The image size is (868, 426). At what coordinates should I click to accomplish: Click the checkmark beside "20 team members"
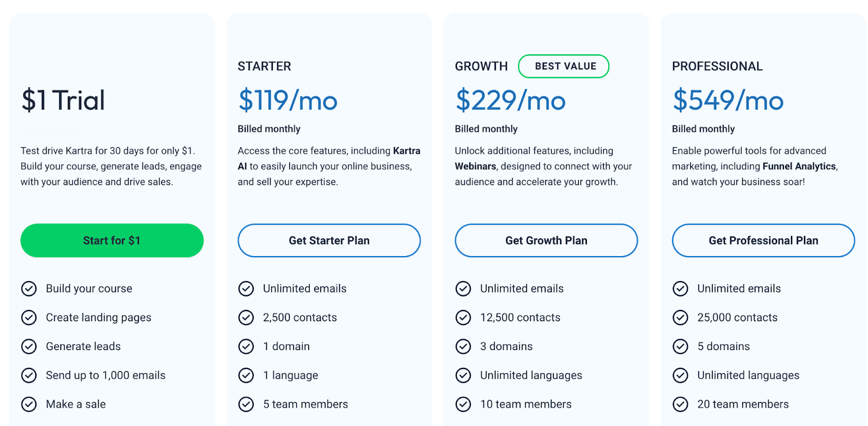(680, 404)
